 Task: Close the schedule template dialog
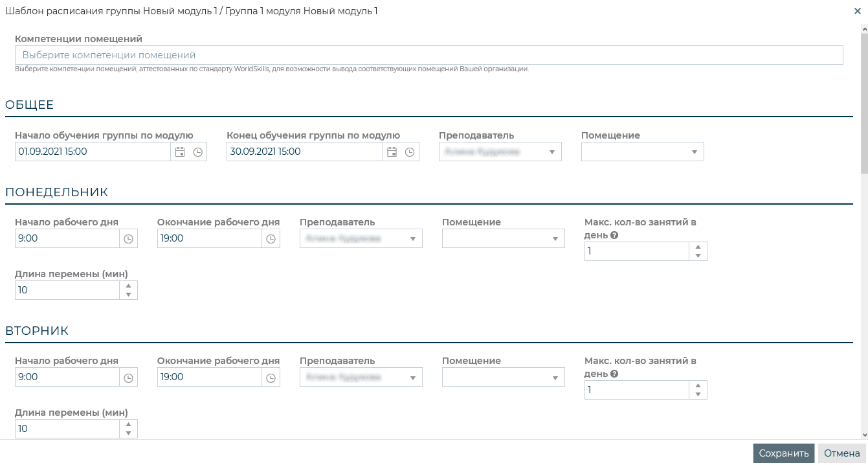click(858, 11)
